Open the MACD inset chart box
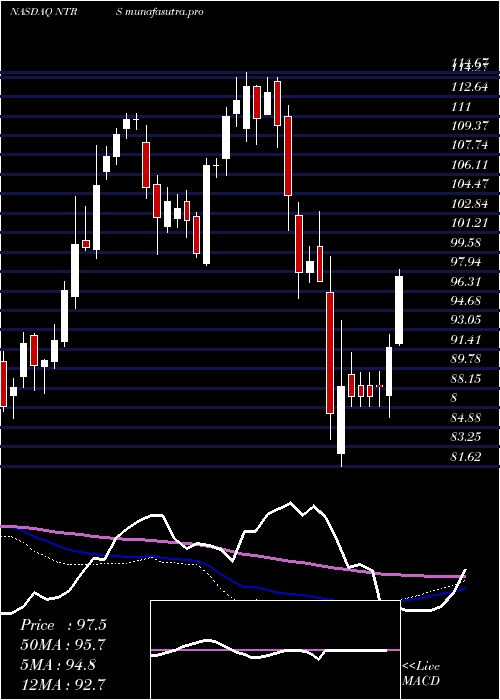Viewport: 500px width, 700px height. click(x=275, y=650)
